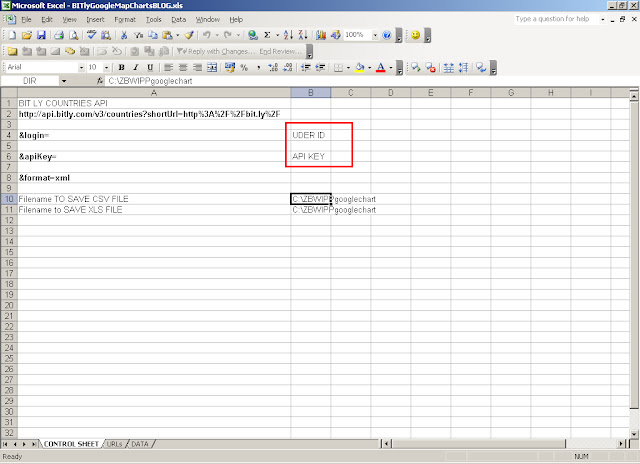Select column B header

311,93
